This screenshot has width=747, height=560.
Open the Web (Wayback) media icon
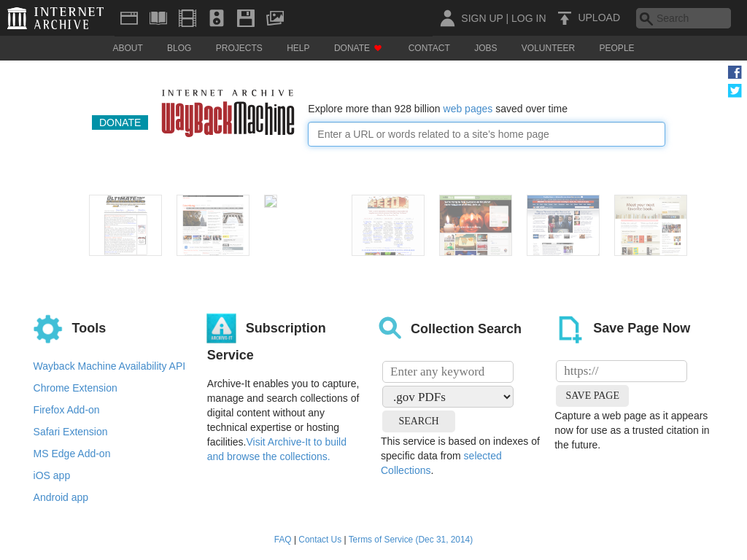tap(129, 18)
